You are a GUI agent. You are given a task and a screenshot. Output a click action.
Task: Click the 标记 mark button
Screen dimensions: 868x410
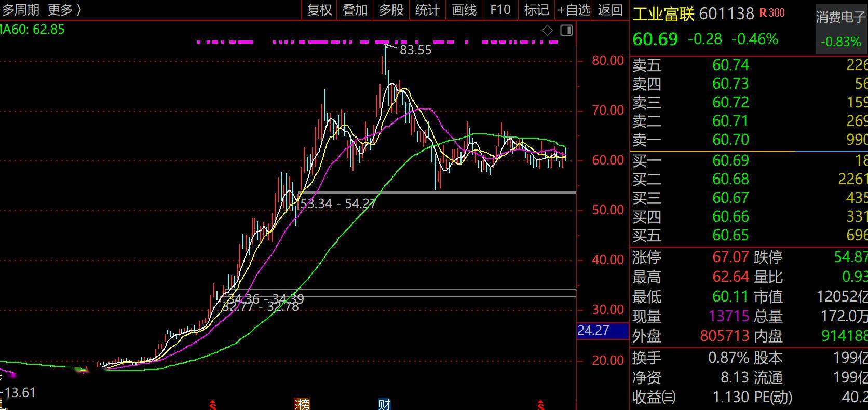pyautogui.click(x=537, y=10)
